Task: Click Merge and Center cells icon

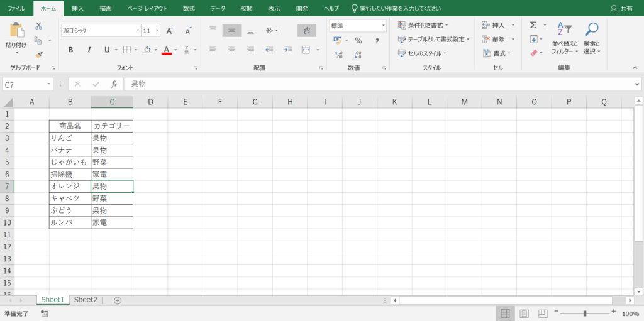Action: [306, 50]
